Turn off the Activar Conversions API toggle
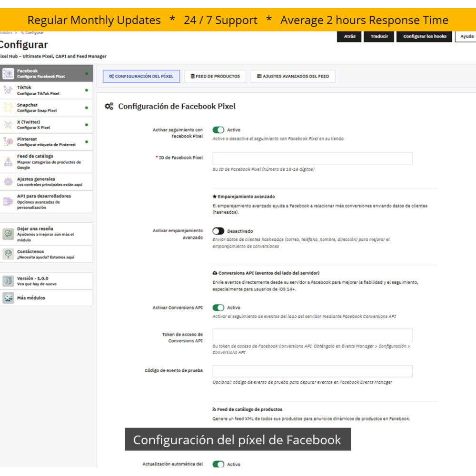This screenshot has width=476, height=476. coord(218,307)
